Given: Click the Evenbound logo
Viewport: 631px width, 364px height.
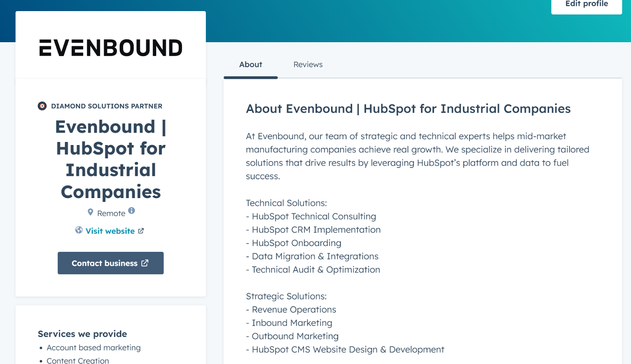Looking at the screenshot, I should 111,48.
